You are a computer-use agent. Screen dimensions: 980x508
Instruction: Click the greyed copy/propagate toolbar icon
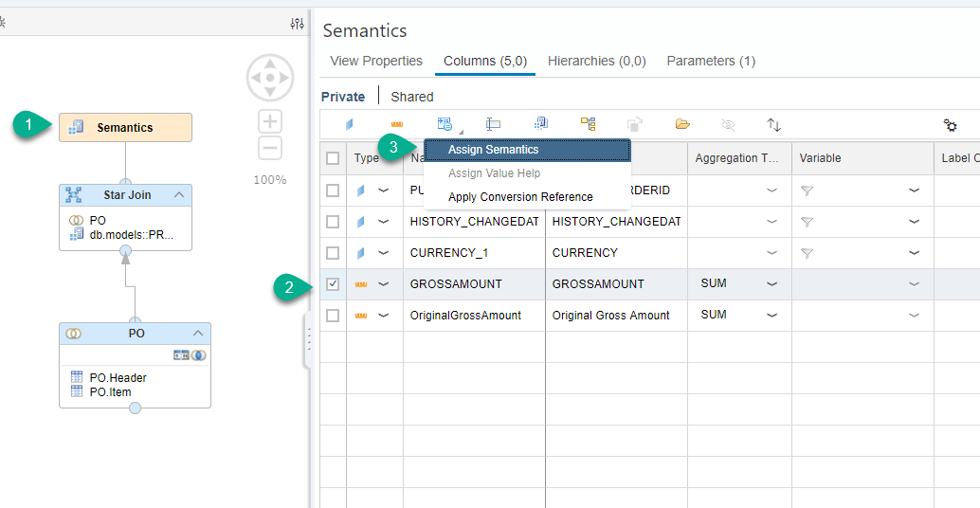pyautogui.click(x=634, y=124)
